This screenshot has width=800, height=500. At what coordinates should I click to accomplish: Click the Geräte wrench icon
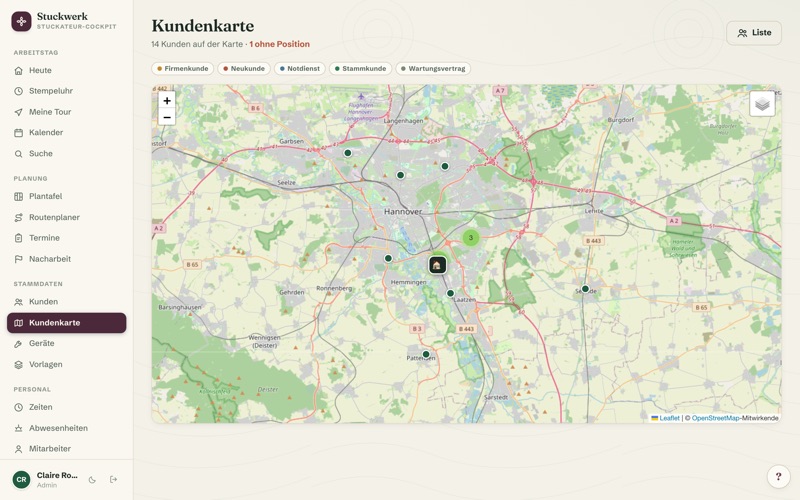pos(18,344)
